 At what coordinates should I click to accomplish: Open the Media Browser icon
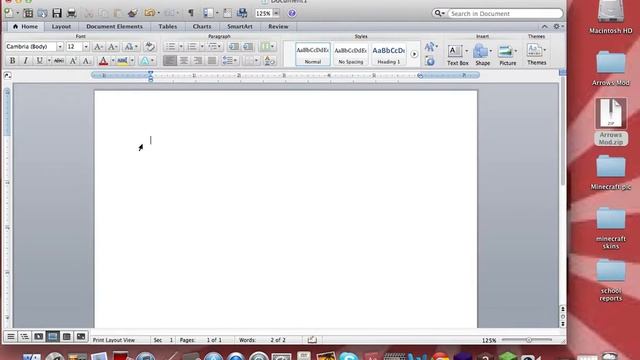(x=242, y=13)
